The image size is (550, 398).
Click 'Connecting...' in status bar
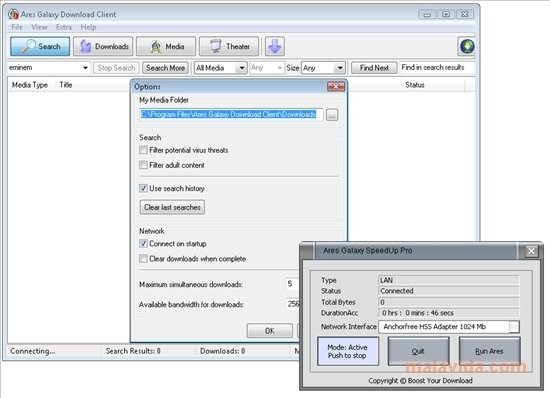32,351
